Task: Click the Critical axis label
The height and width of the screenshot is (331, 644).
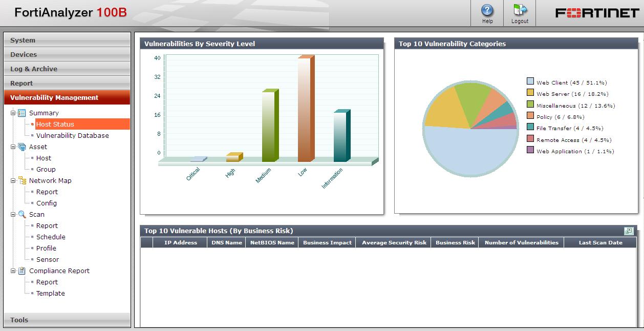Action: [193, 174]
